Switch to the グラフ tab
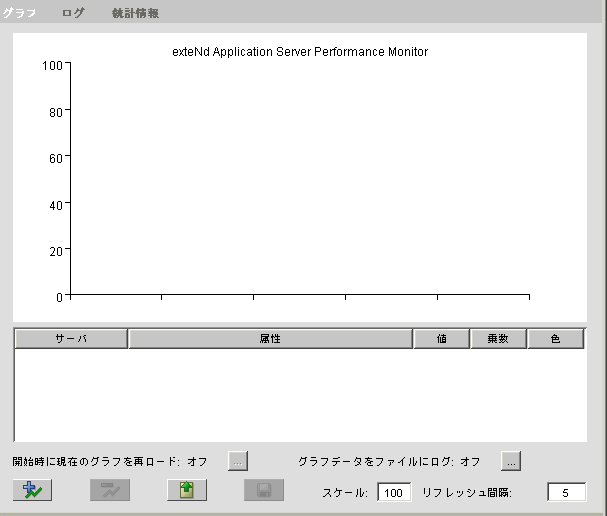The width and height of the screenshot is (607, 516). pyautogui.click(x=19, y=13)
